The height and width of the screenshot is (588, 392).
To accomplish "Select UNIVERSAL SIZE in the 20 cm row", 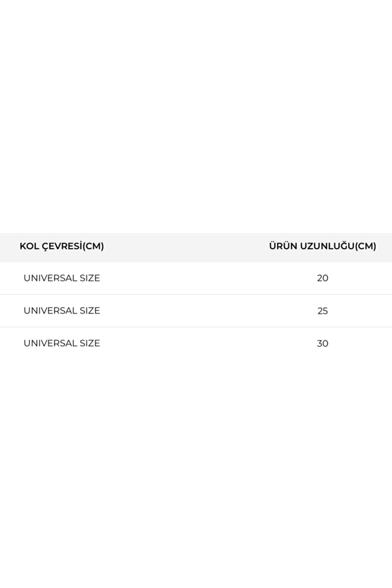I will (x=62, y=278).
